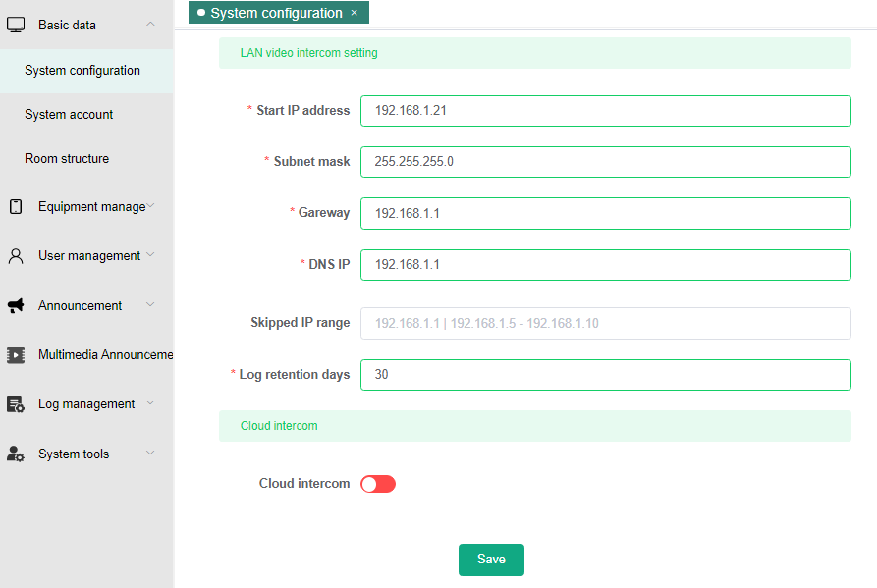Click the Log management list icon
Viewport: 877px width, 588px height.
coord(16,404)
